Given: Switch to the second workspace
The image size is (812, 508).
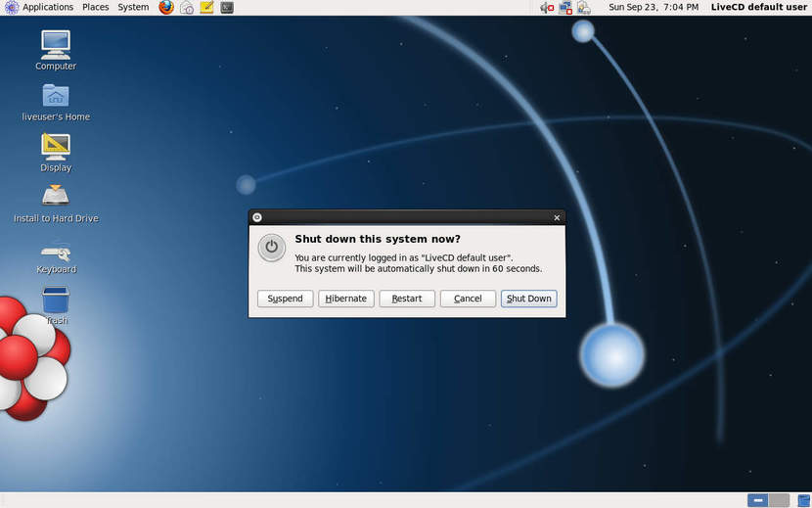Looking at the screenshot, I should coord(779,500).
